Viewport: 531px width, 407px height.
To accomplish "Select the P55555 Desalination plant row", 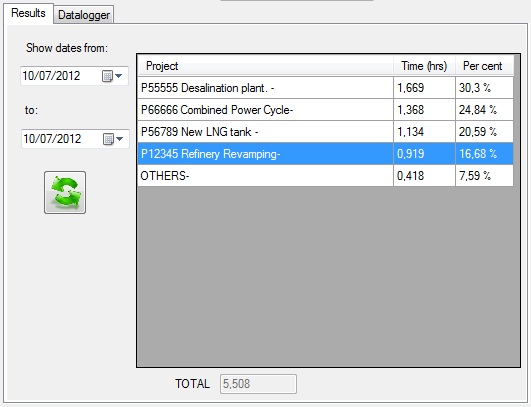I will (x=325, y=88).
